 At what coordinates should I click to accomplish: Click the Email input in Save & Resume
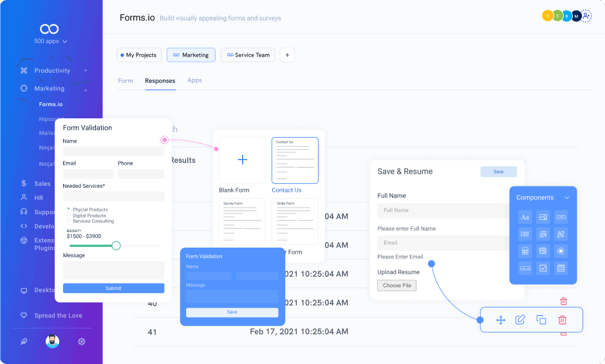pos(443,243)
